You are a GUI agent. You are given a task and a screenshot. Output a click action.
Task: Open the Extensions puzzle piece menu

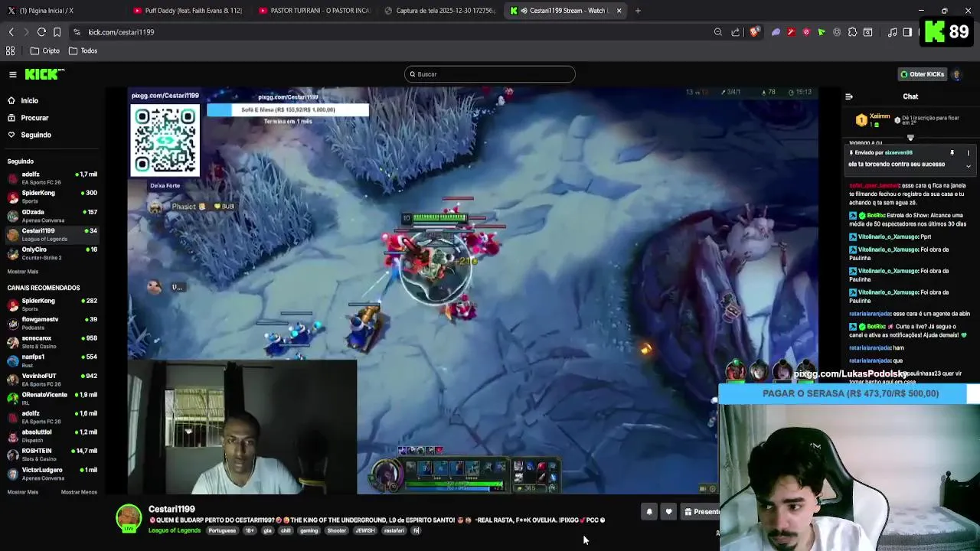(x=852, y=32)
